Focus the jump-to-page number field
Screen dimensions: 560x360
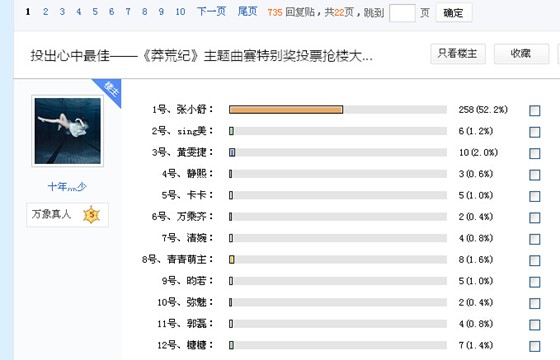coord(402,13)
